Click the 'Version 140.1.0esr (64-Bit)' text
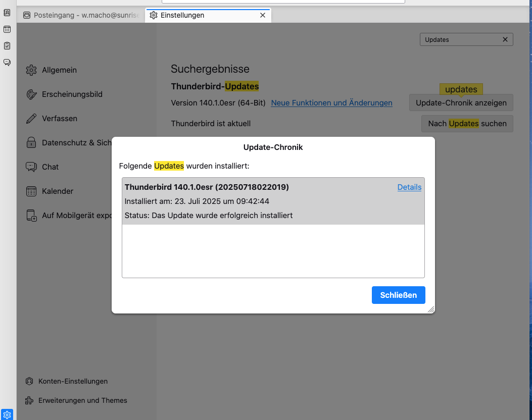Screen dimensions: 532x420 218,102
